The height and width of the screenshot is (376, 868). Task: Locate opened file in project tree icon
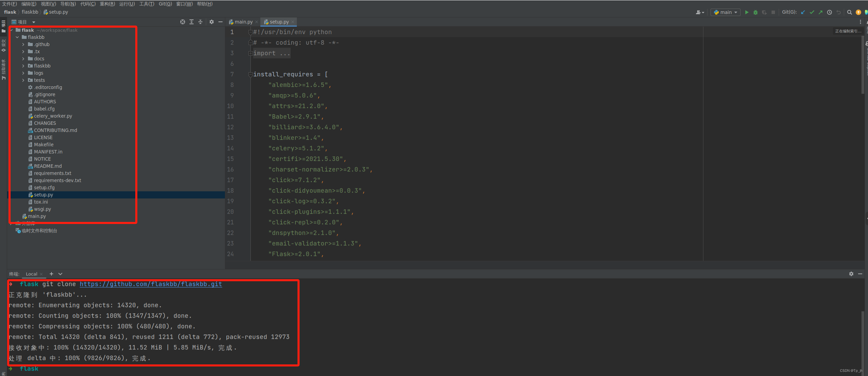(x=183, y=22)
